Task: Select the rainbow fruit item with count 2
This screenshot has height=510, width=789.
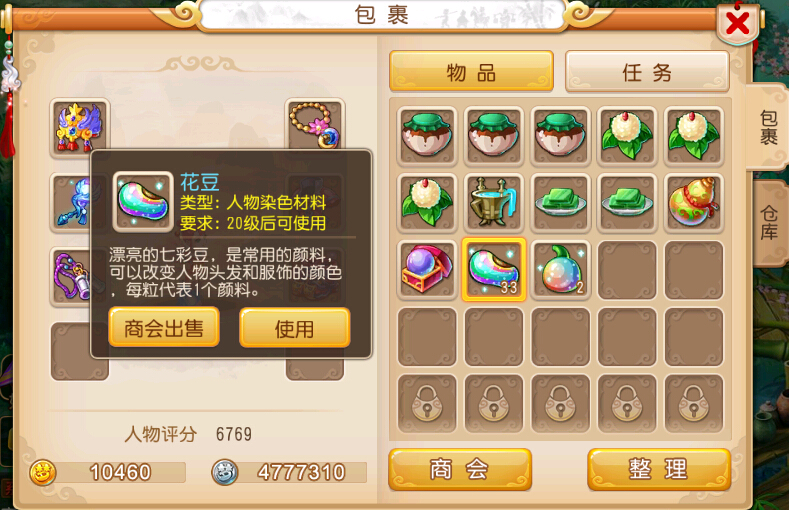Action: [x=560, y=270]
